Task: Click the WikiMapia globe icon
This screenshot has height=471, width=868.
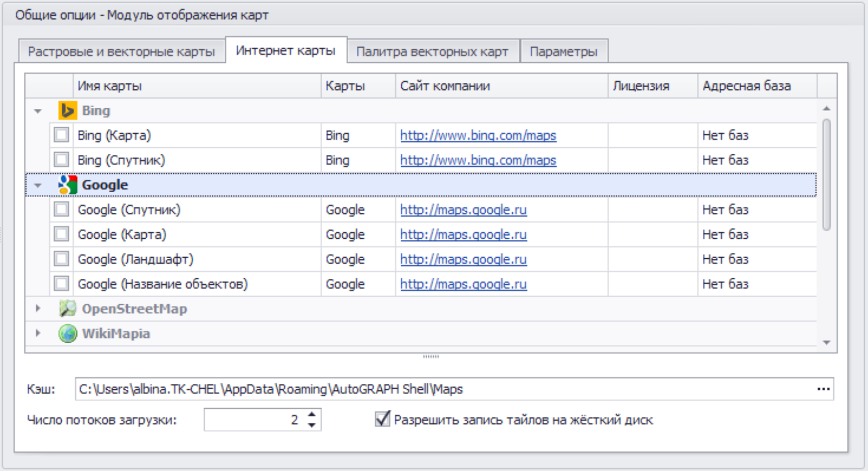Action: coord(68,334)
